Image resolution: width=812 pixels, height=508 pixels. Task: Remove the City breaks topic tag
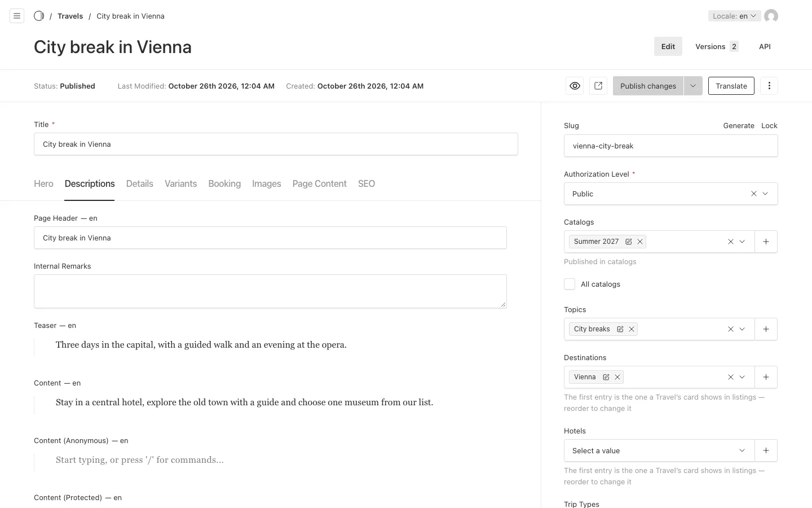[632, 329]
